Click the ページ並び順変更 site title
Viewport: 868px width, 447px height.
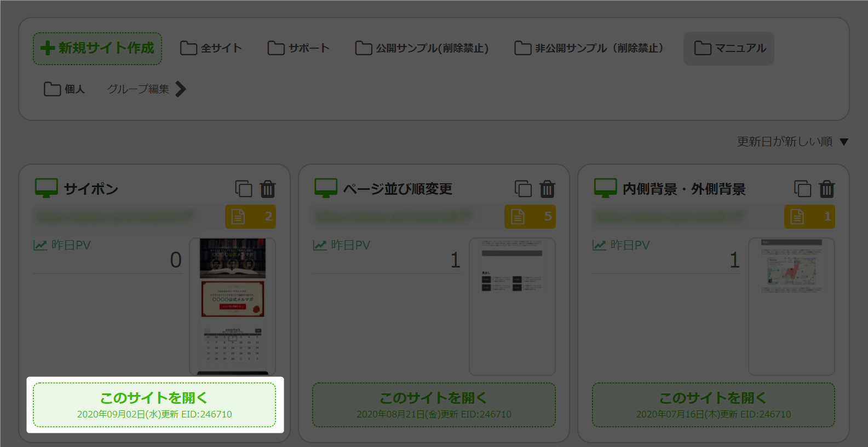point(398,189)
